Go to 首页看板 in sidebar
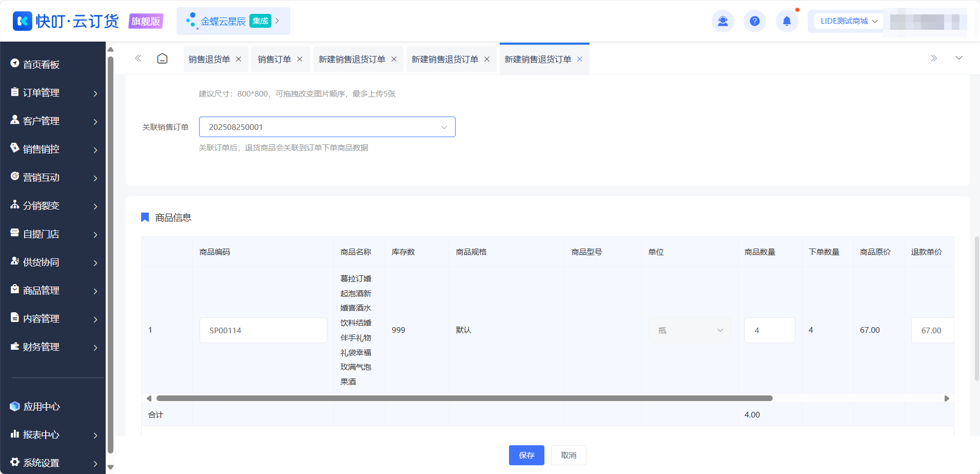 tap(41, 64)
